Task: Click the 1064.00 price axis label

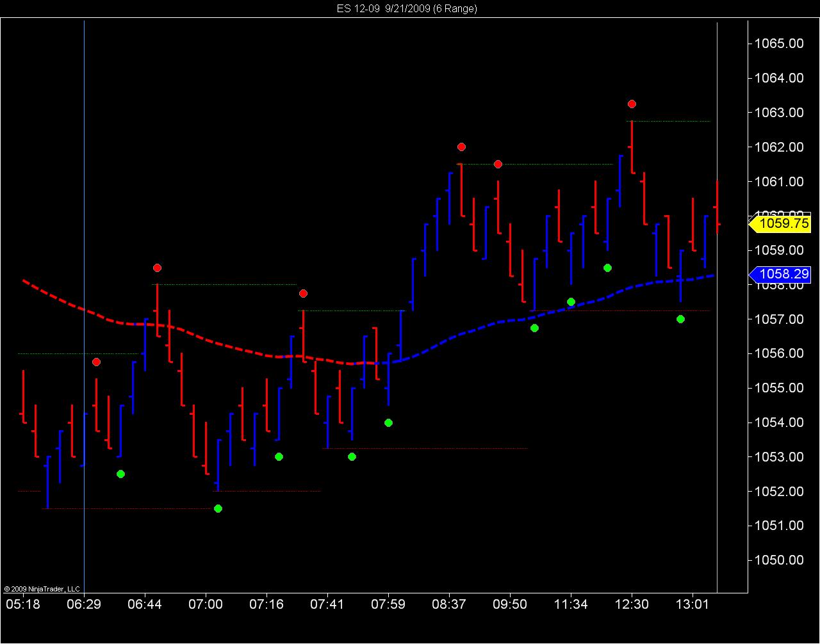Action: coord(778,78)
